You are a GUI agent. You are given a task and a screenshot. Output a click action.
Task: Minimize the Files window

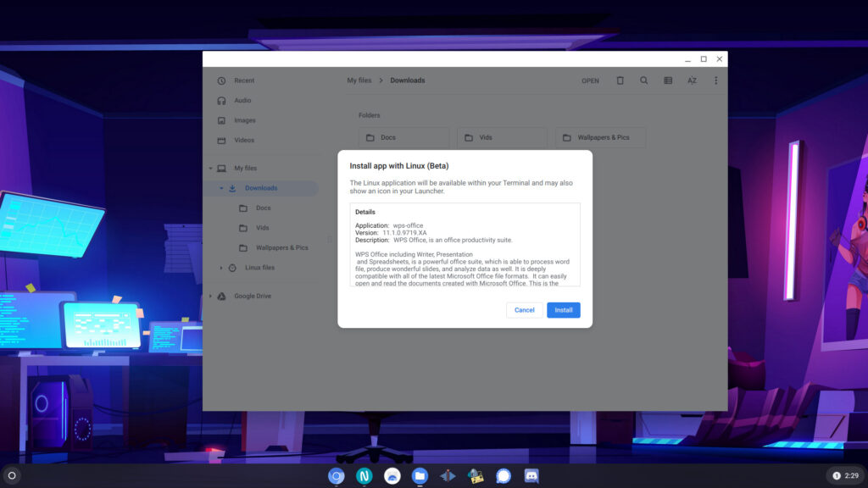[687, 59]
